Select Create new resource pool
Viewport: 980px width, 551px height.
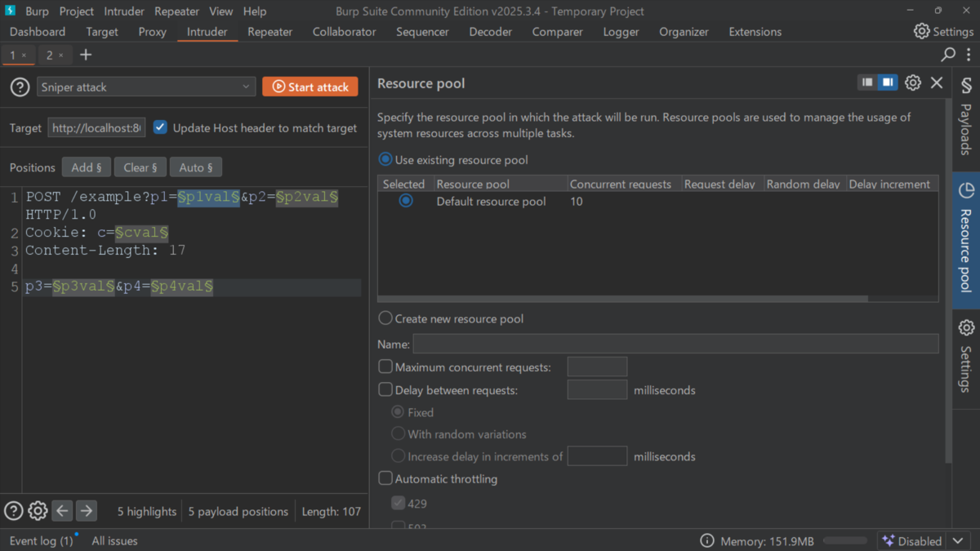(385, 318)
